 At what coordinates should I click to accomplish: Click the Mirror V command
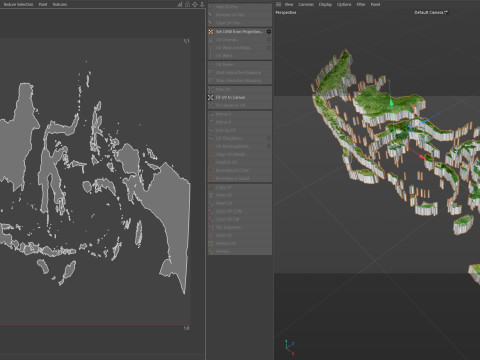click(x=240, y=122)
